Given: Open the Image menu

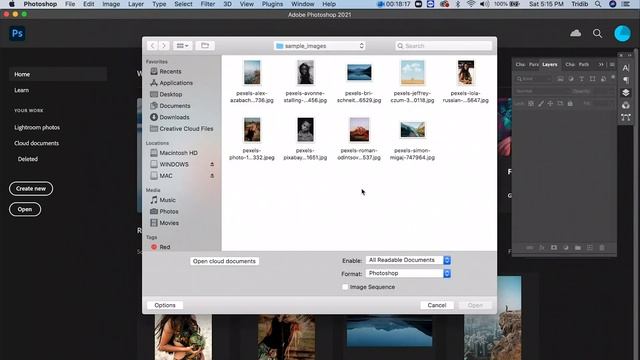Looking at the screenshot, I should (x=111, y=4).
